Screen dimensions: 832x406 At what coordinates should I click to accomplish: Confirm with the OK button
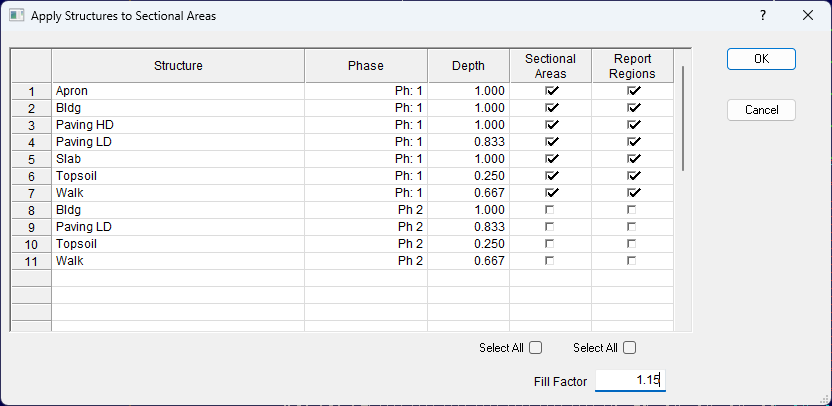[761, 59]
